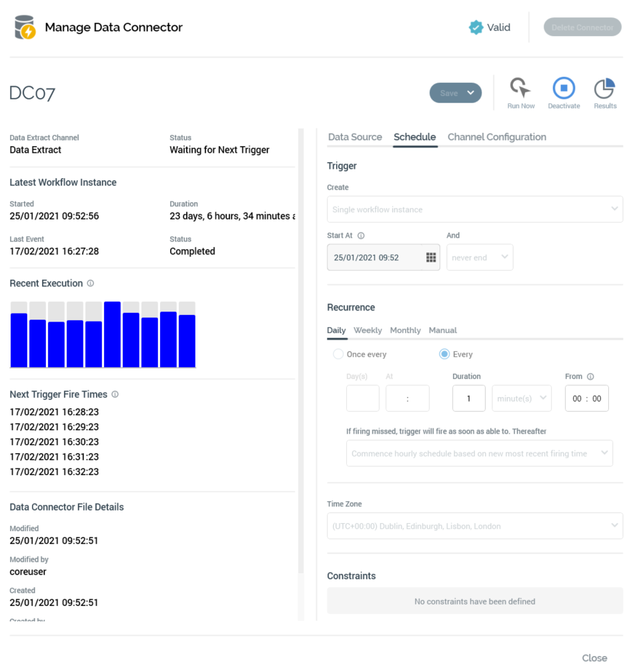Open the 'Single workflow instance' Create dropdown
The height and width of the screenshot is (672, 633).
click(x=474, y=210)
